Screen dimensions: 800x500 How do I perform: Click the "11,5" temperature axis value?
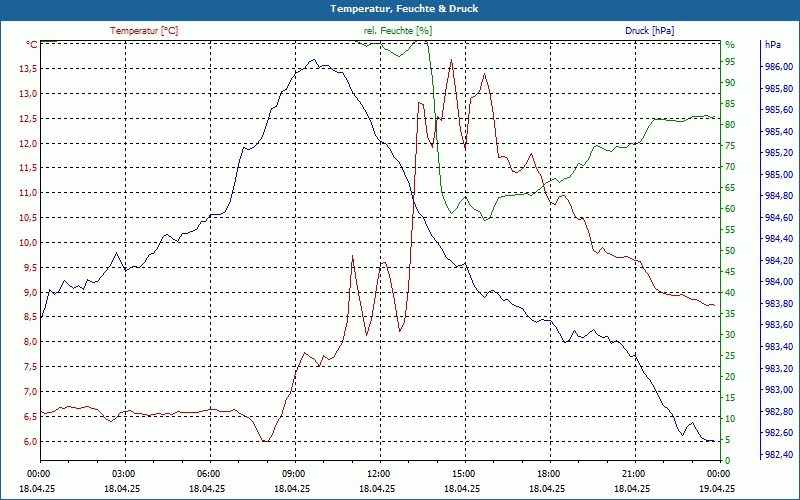pos(28,168)
